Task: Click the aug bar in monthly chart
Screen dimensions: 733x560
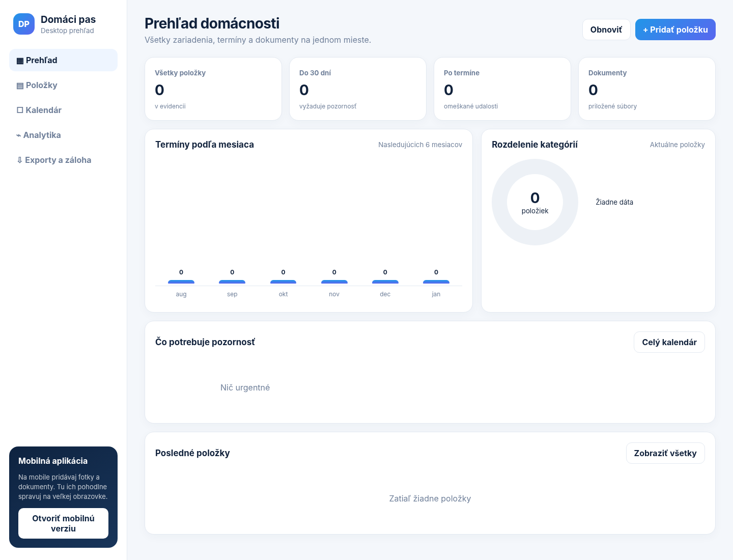Action: (181, 282)
